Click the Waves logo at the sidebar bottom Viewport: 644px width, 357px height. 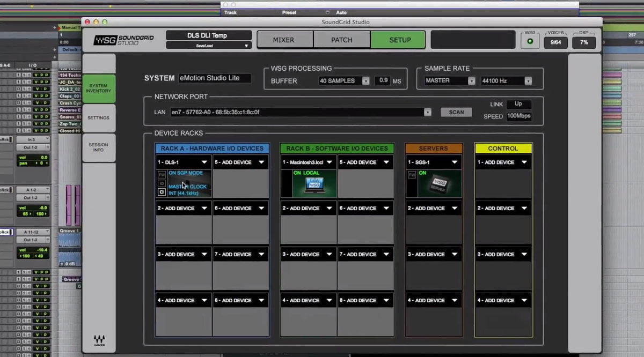click(100, 340)
